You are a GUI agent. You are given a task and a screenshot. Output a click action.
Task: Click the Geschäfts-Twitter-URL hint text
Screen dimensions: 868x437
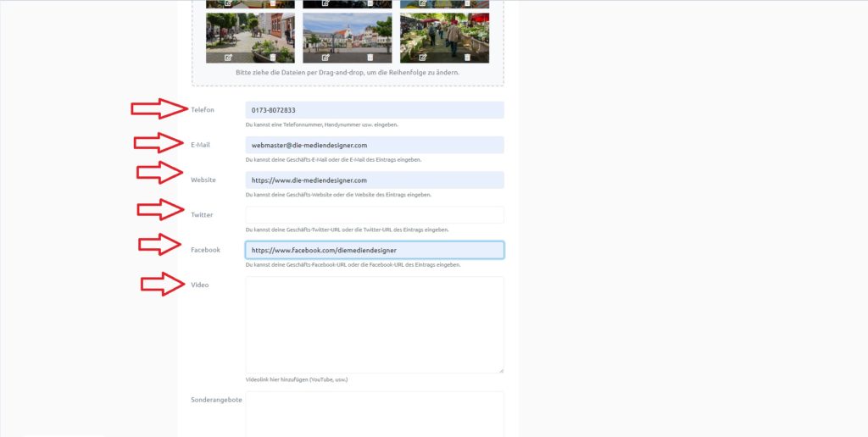(x=347, y=230)
